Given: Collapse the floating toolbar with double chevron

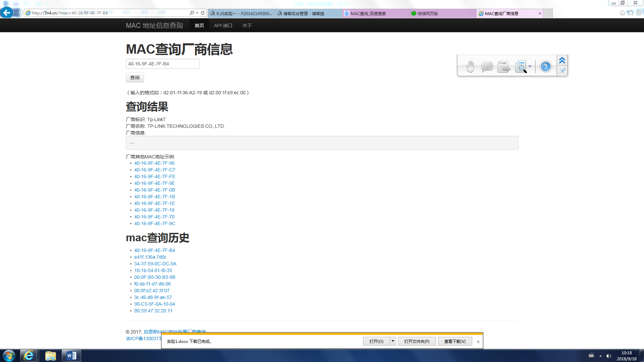Looking at the screenshot, I should pyautogui.click(x=562, y=60).
